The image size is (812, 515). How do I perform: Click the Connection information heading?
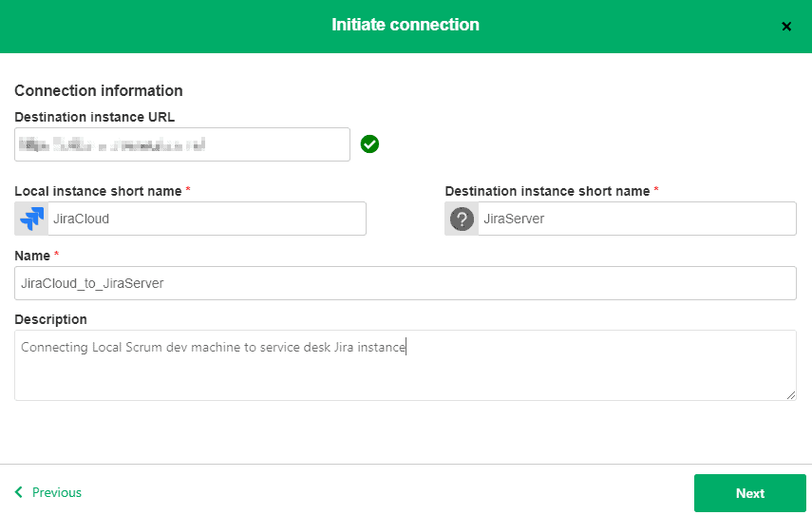(x=99, y=90)
